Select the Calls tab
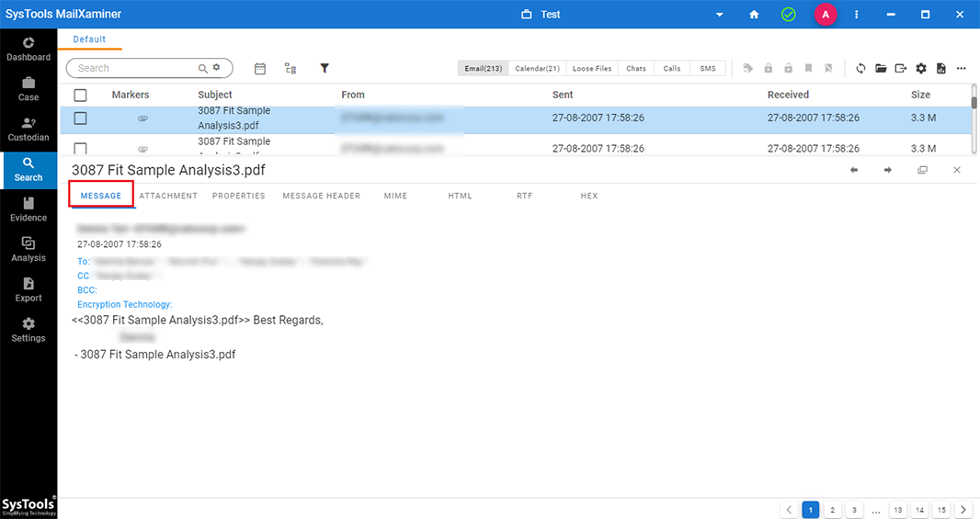This screenshot has width=980, height=519. coord(672,69)
